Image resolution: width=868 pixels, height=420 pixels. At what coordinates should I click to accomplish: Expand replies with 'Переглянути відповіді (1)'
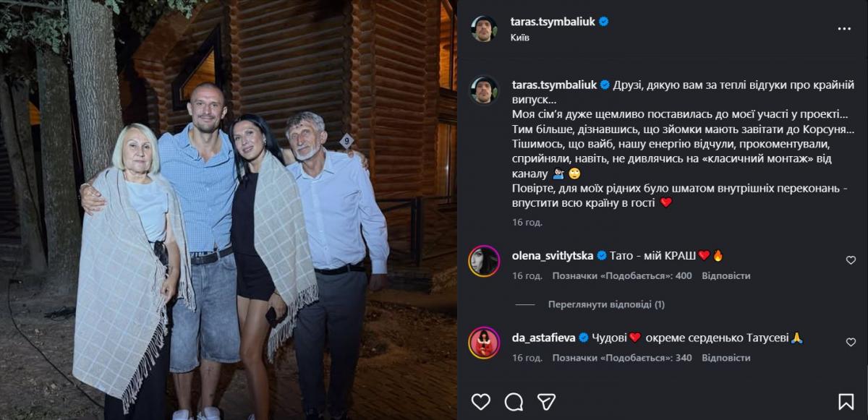point(606,304)
